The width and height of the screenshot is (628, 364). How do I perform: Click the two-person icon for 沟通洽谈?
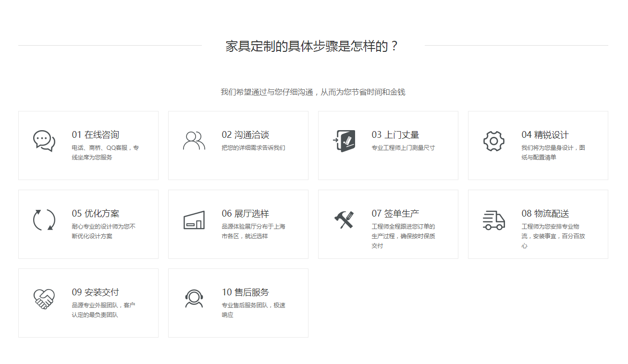point(194,141)
